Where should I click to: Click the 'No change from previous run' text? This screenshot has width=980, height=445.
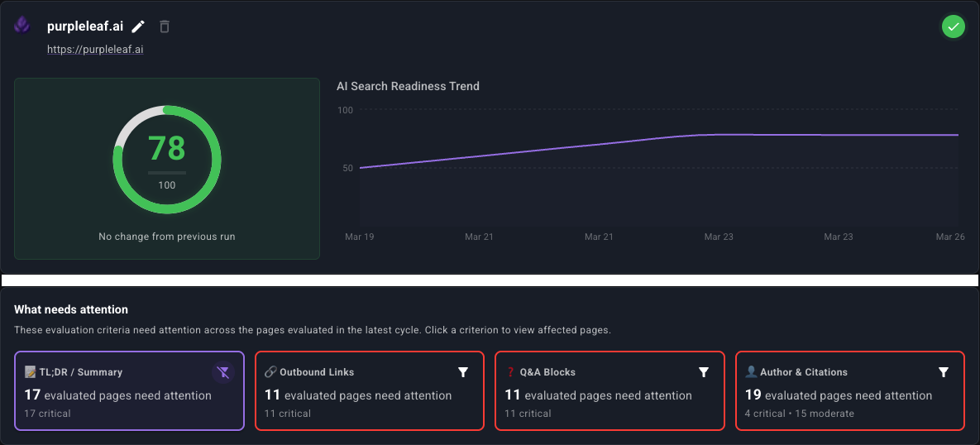167,237
